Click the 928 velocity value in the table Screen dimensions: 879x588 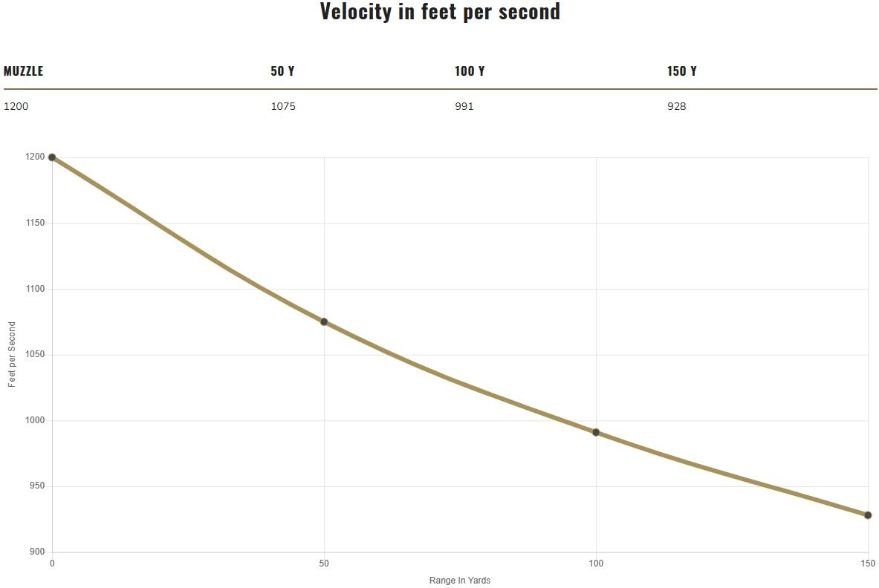(677, 106)
